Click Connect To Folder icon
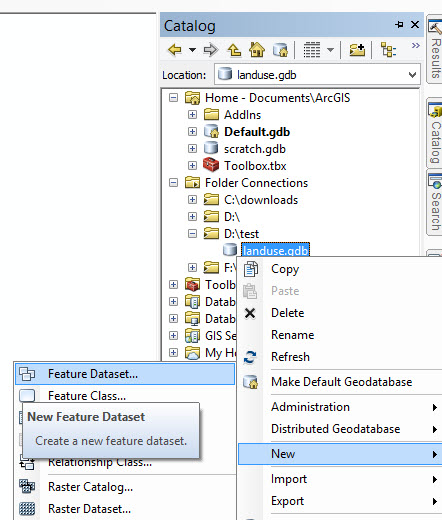The image size is (442, 520). [357, 50]
